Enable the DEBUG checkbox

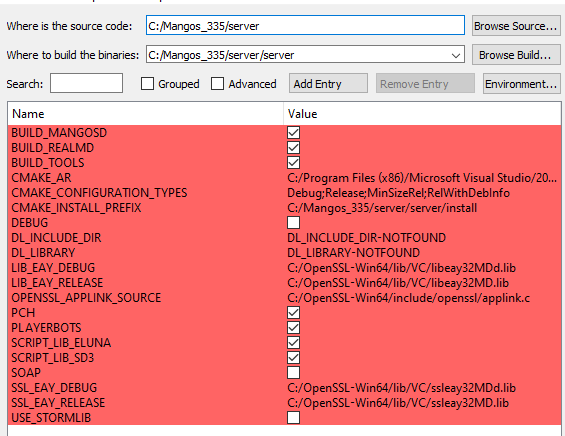[293, 222]
